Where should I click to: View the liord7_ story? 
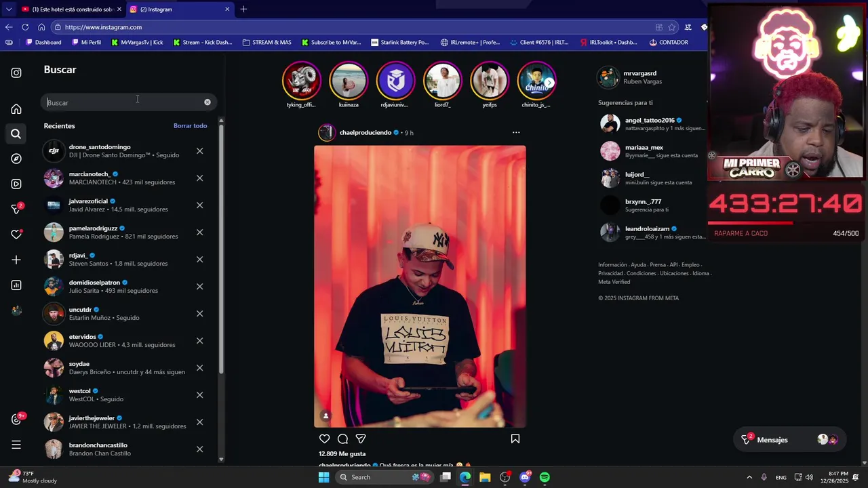click(442, 81)
